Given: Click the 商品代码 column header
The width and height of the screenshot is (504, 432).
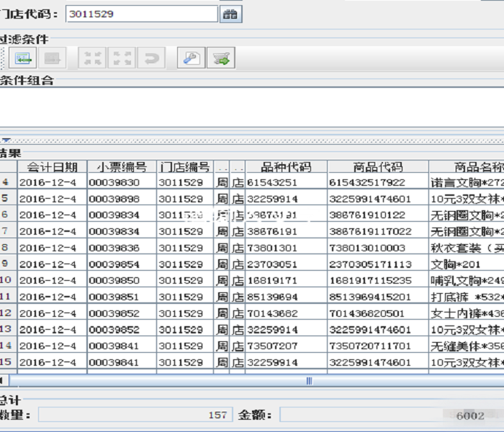Looking at the screenshot, I should click(x=378, y=167).
